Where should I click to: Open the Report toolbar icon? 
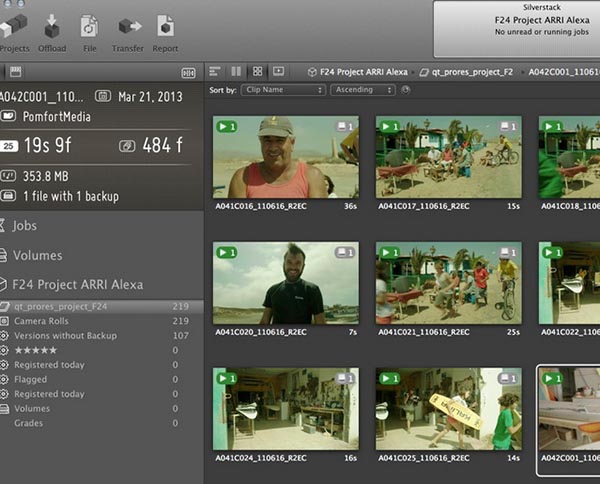[165, 28]
